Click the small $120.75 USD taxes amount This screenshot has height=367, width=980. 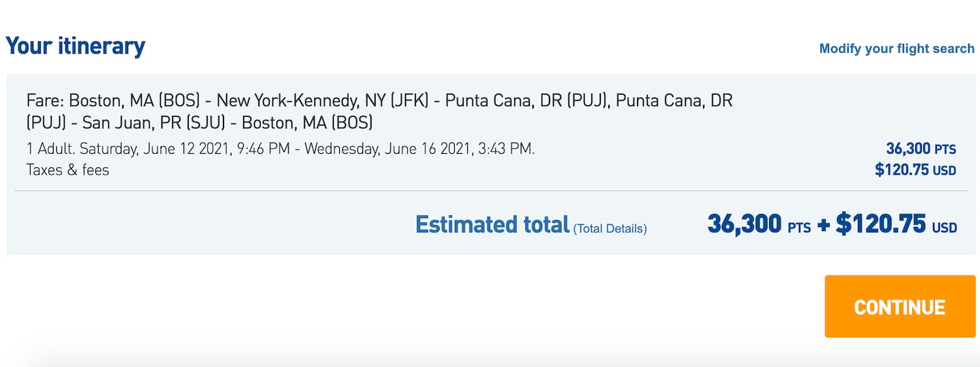(x=915, y=170)
